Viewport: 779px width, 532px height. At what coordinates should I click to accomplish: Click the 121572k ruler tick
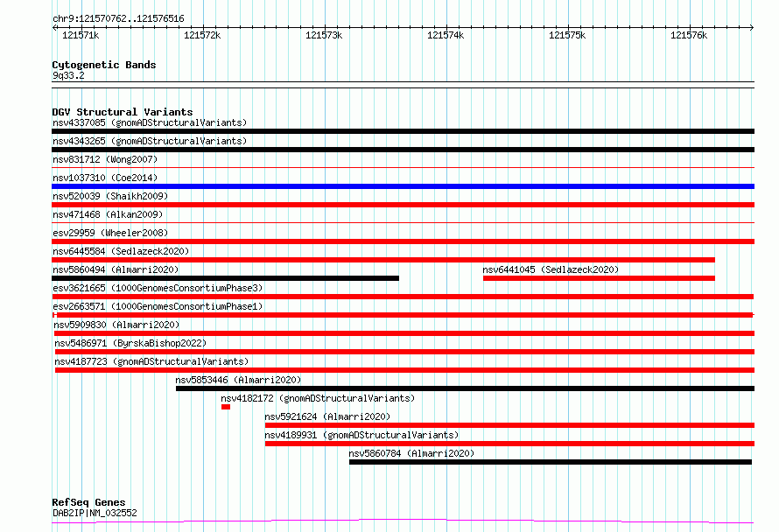coord(202,35)
